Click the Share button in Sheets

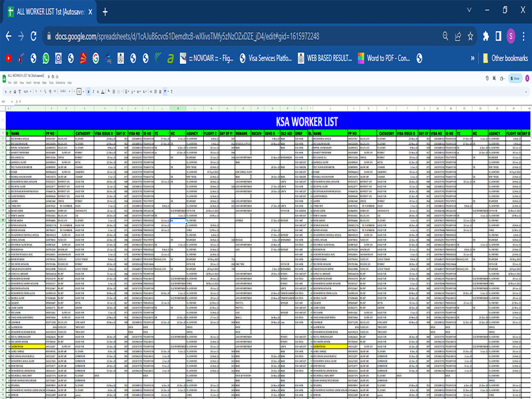point(516,78)
